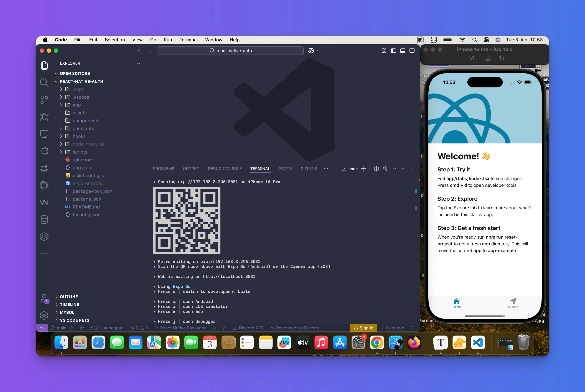Click the Launchpad item in status bar
The height and width of the screenshot is (392, 585).
coord(107,328)
